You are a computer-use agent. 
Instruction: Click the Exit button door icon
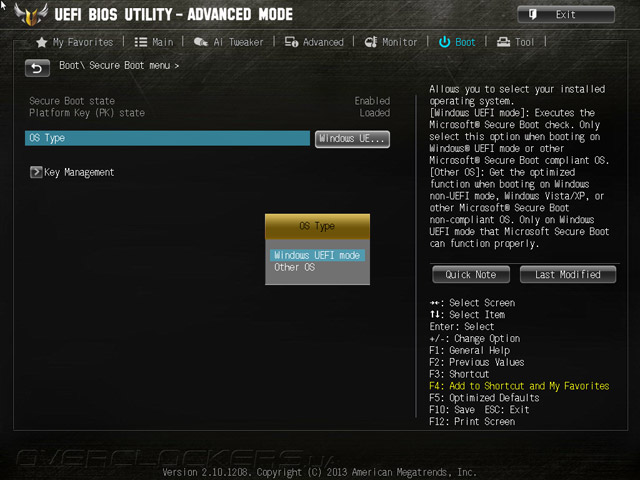(x=532, y=15)
